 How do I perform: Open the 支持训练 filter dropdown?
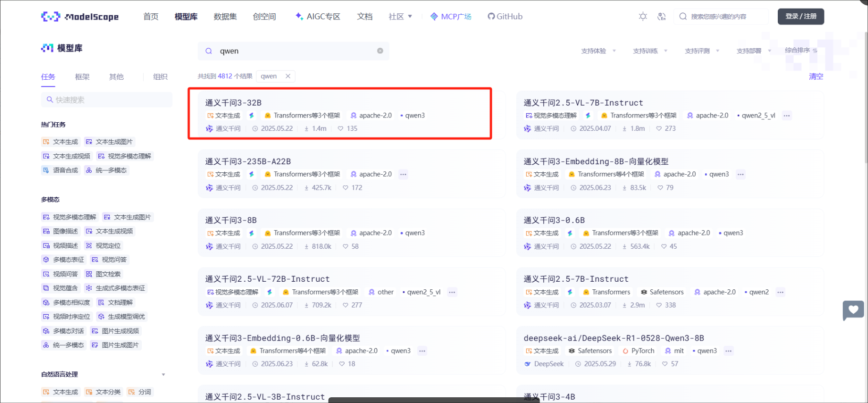[x=650, y=51]
